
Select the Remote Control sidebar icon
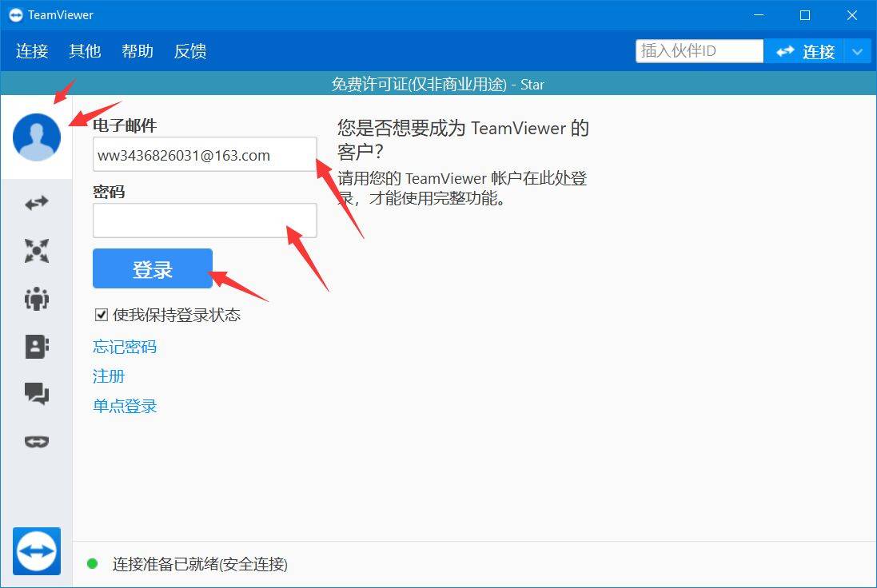point(37,203)
